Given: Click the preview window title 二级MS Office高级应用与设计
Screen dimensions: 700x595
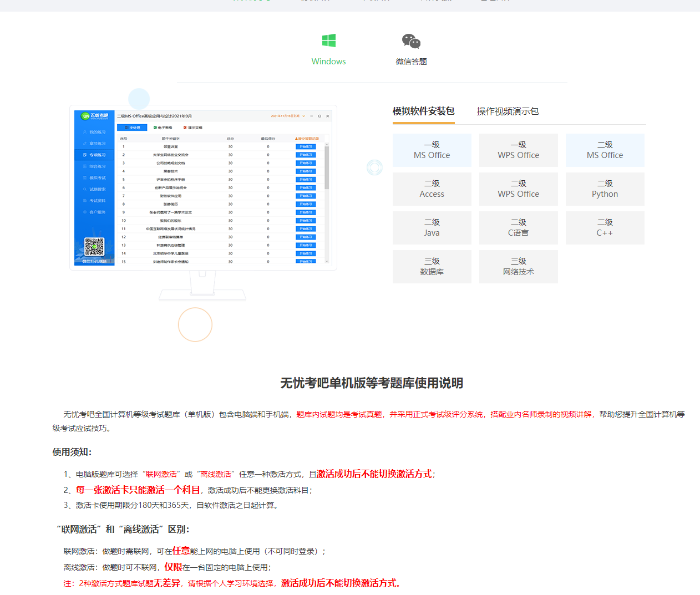Looking at the screenshot, I should (x=154, y=116).
